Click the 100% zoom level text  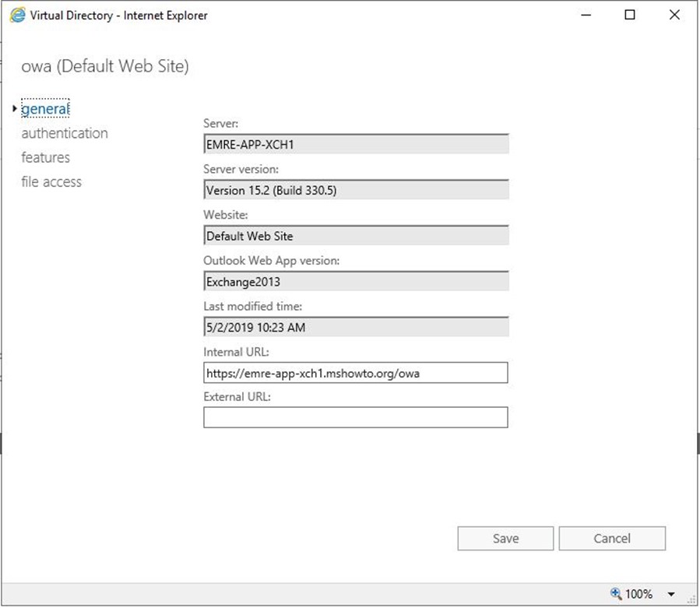638,594
